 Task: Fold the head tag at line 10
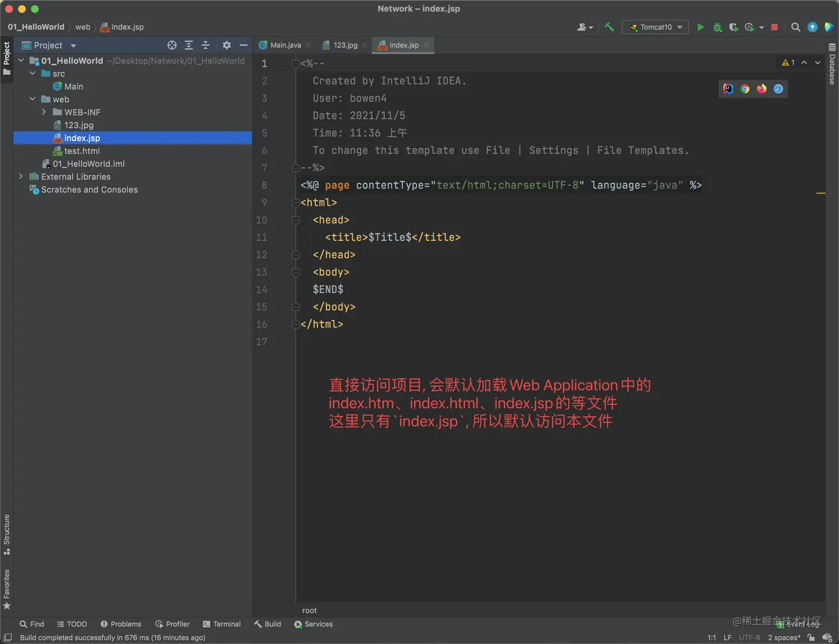tap(295, 220)
